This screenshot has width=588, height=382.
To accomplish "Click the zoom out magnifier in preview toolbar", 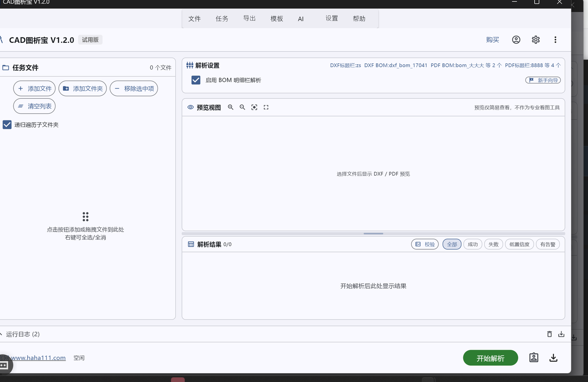I will point(242,107).
